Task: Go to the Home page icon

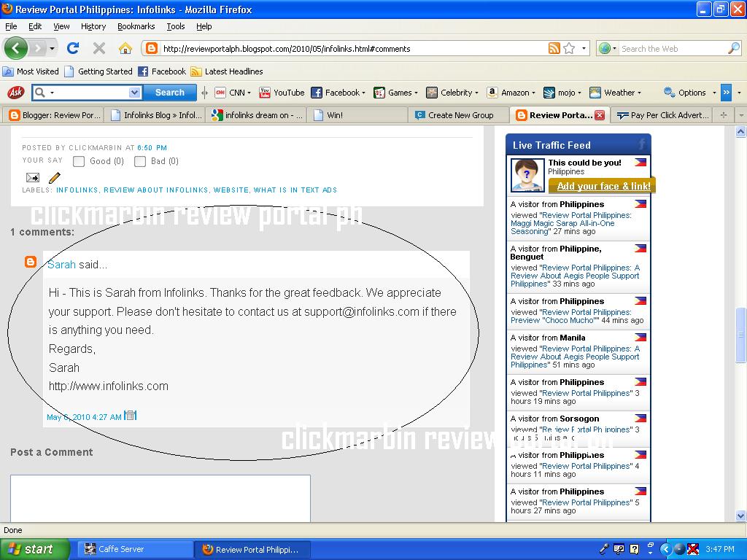Action: point(125,48)
